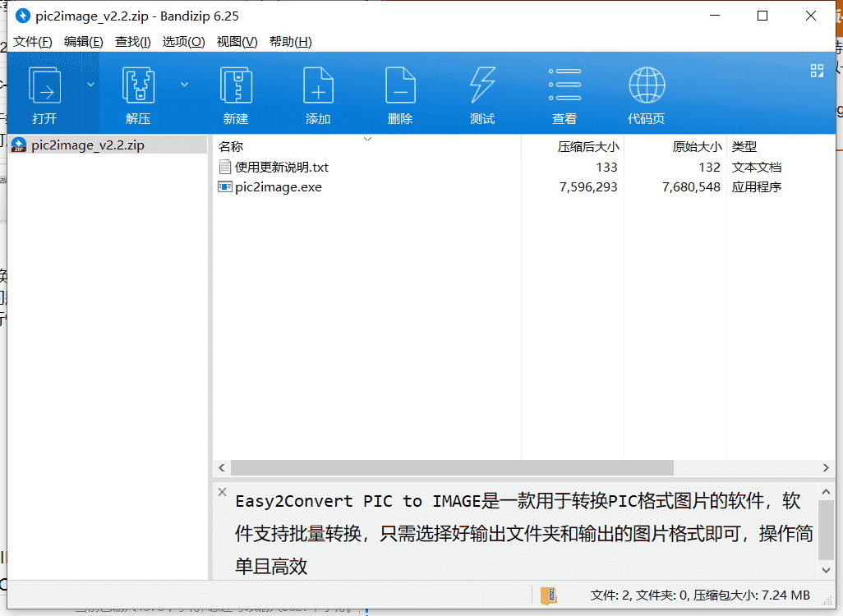Click the archive icon in status bar

(x=548, y=595)
